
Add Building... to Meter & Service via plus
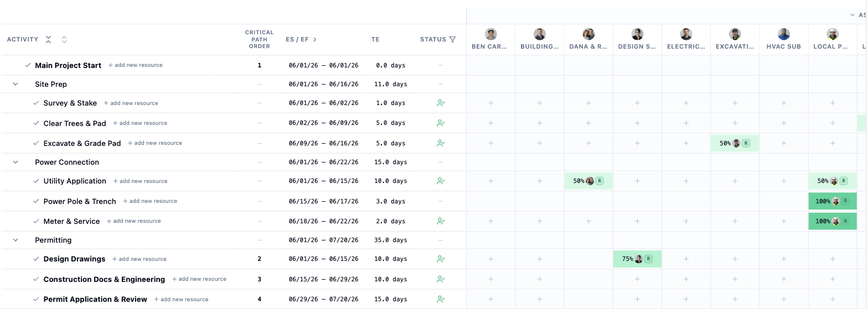[x=540, y=221]
